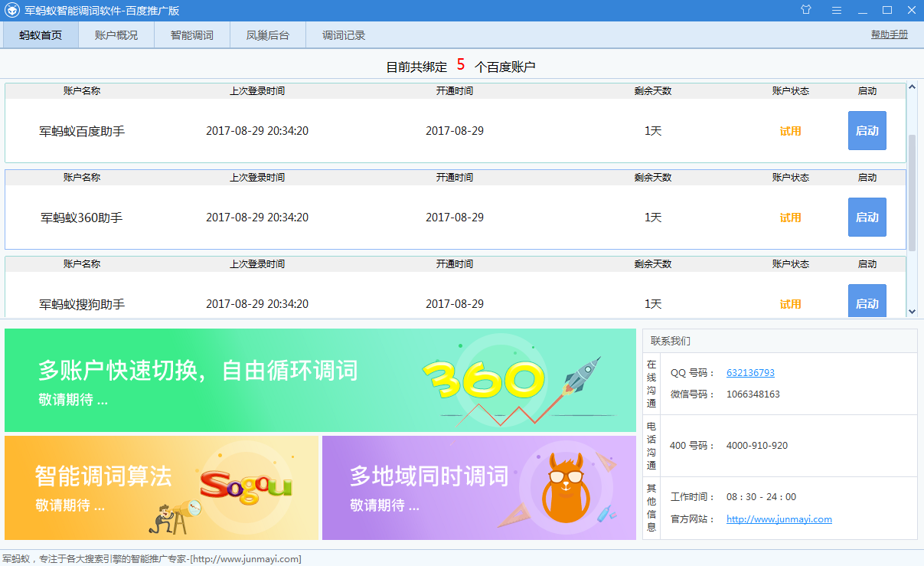View the 调词记录 tab
The image size is (924, 566).
[344, 35]
